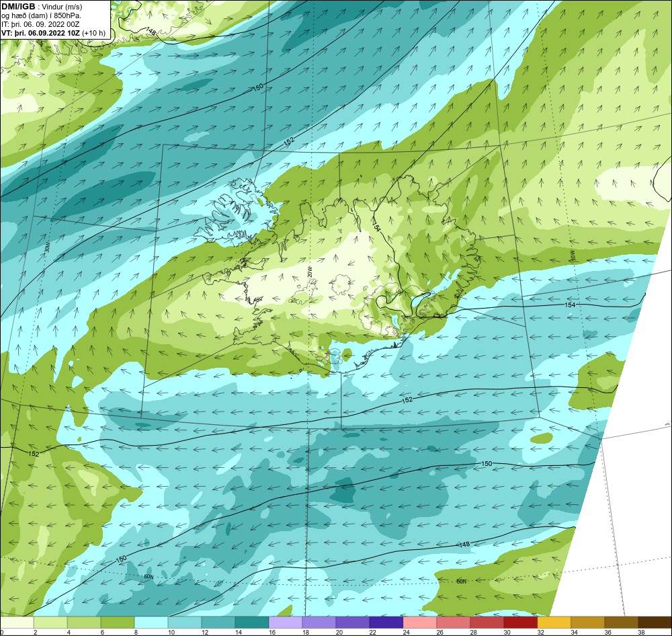The width and height of the screenshot is (672, 636).
Task: Click the dark teal 14–16 m/s legend swatch
Action: pos(252,623)
